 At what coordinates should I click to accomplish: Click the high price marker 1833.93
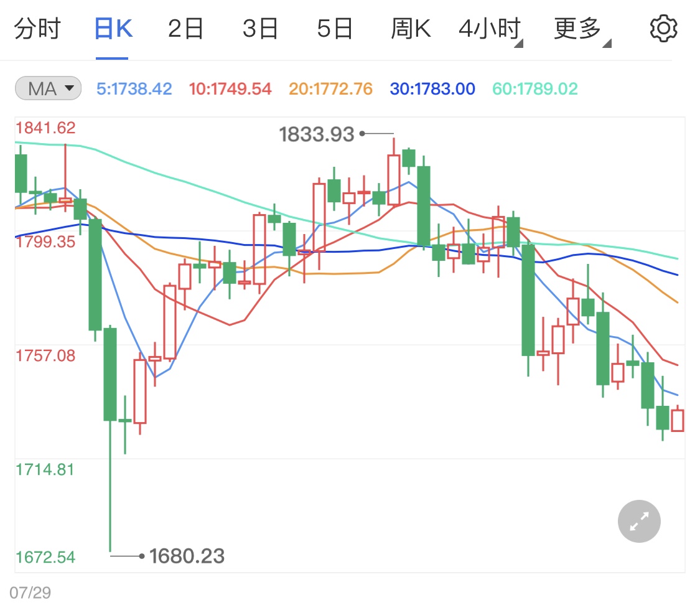click(316, 133)
